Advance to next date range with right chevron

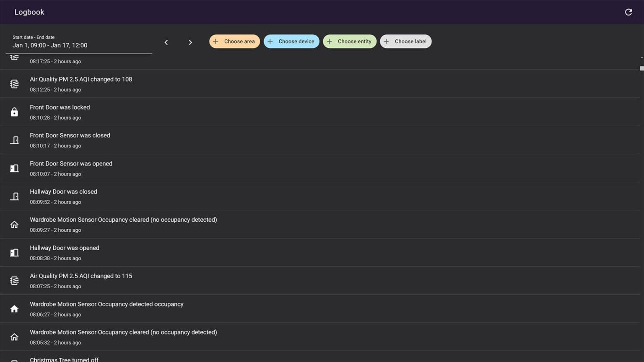190,42
